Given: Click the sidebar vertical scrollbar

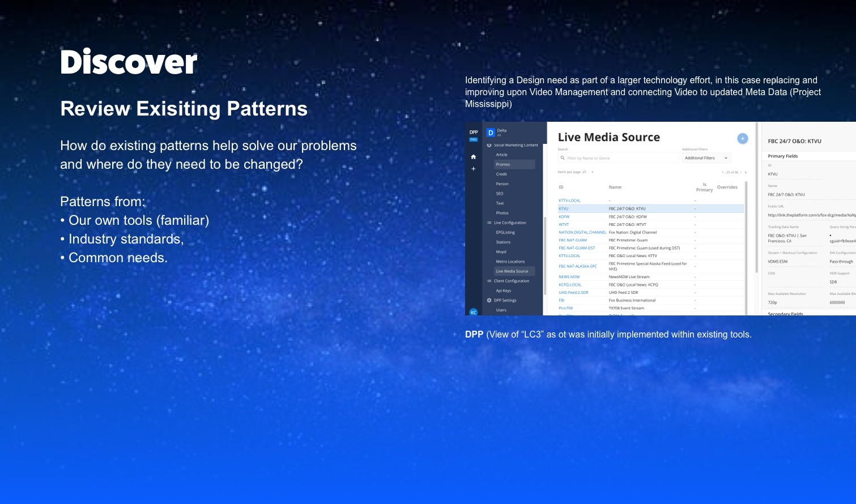Looking at the screenshot, I should 545,255.
